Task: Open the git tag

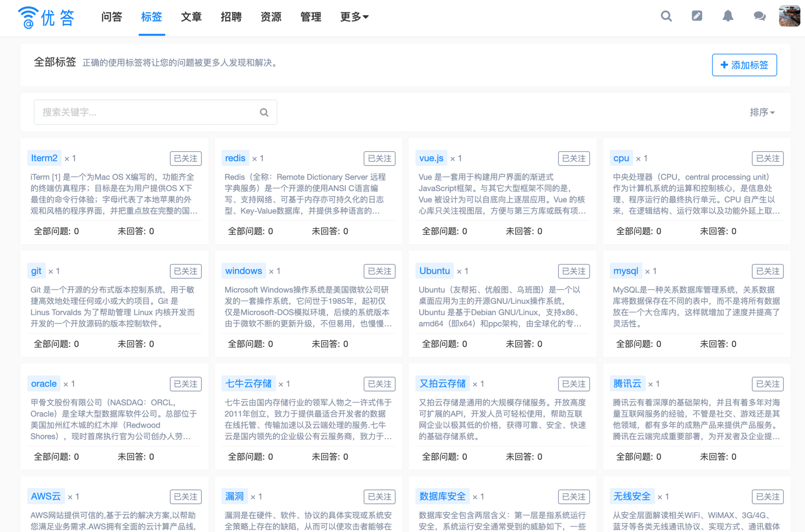Action: click(36, 271)
